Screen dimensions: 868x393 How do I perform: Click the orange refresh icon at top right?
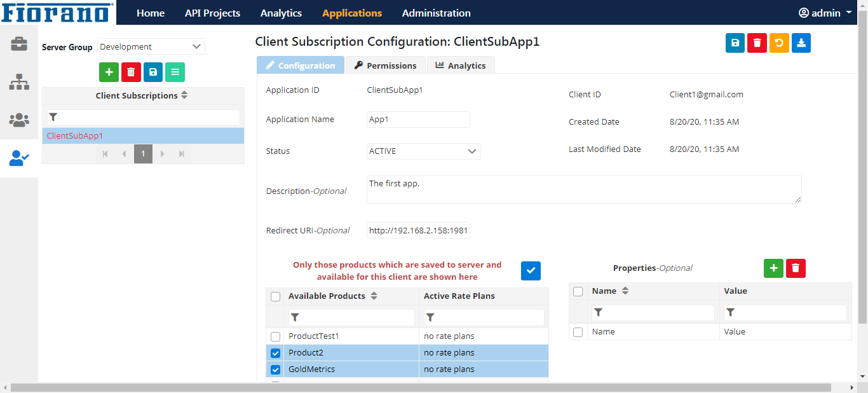pos(779,43)
